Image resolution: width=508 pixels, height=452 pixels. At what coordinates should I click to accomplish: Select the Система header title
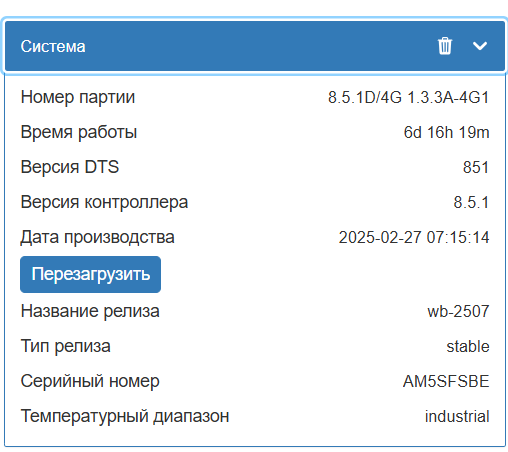tap(53, 46)
